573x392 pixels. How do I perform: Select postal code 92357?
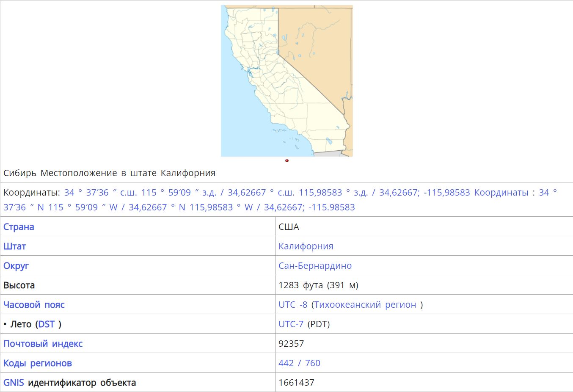(291, 343)
